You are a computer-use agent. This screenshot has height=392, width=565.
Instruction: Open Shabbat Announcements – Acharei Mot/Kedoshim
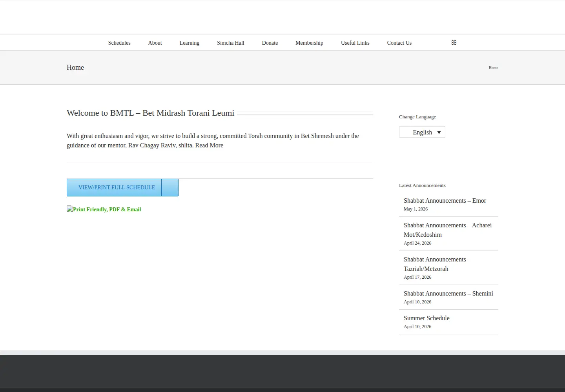pyautogui.click(x=448, y=230)
